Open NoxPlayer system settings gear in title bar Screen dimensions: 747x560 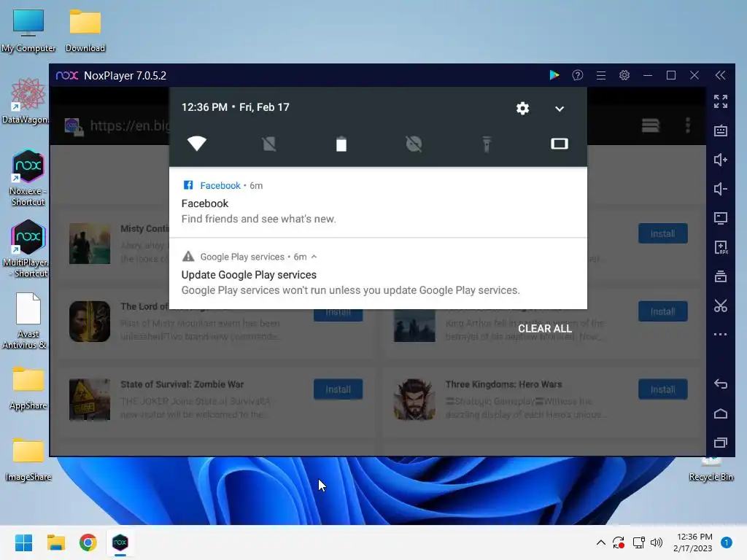pos(624,75)
